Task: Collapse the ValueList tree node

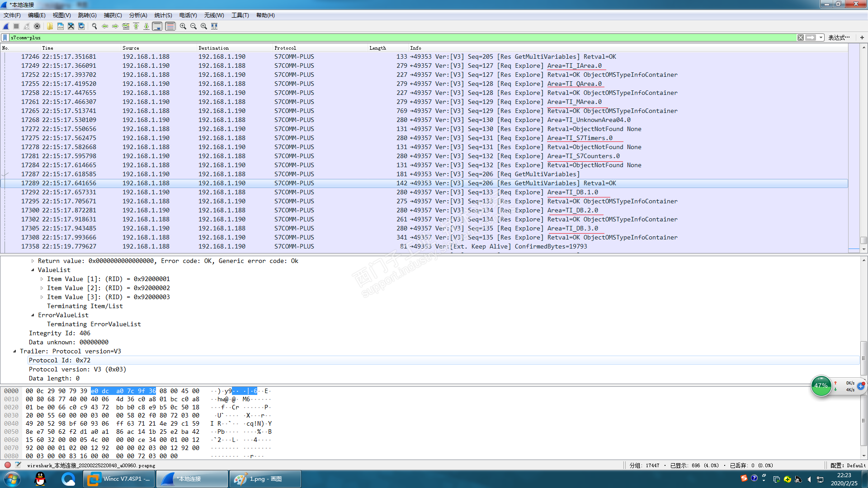Action: pyautogui.click(x=33, y=270)
